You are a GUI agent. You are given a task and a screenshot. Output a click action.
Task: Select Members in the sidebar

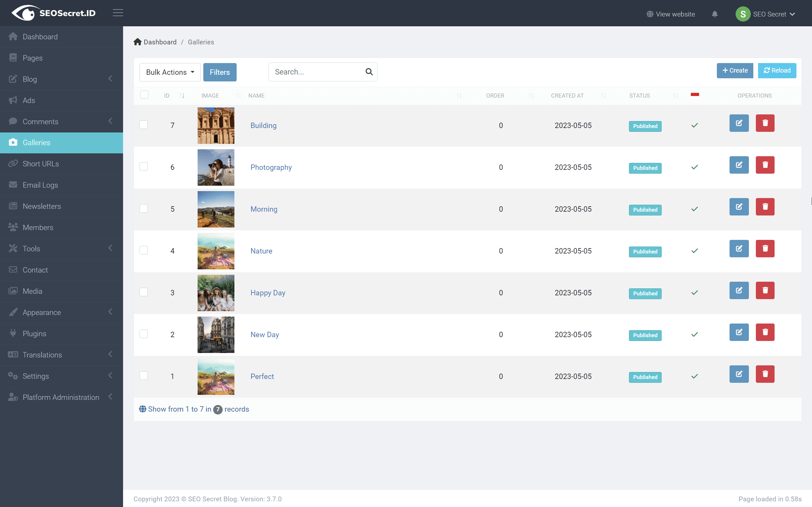click(x=38, y=227)
